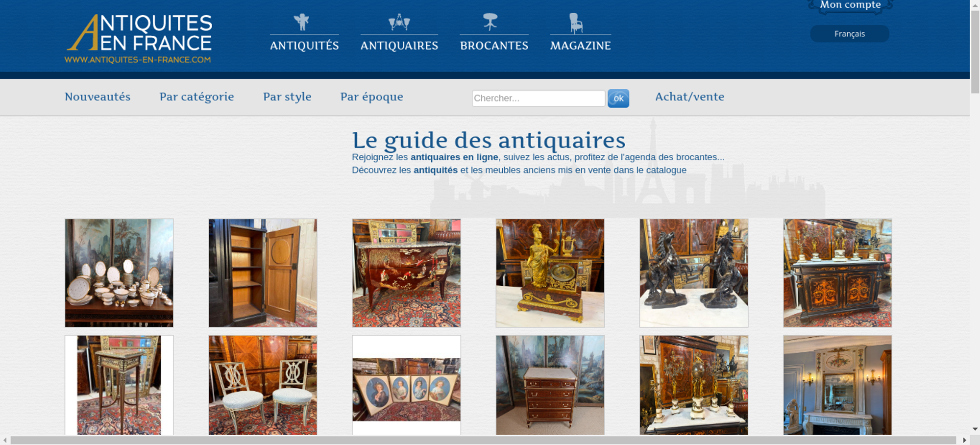This screenshot has width=980, height=445.
Task: Open the BROCANTES menu item
Action: click(x=494, y=46)
